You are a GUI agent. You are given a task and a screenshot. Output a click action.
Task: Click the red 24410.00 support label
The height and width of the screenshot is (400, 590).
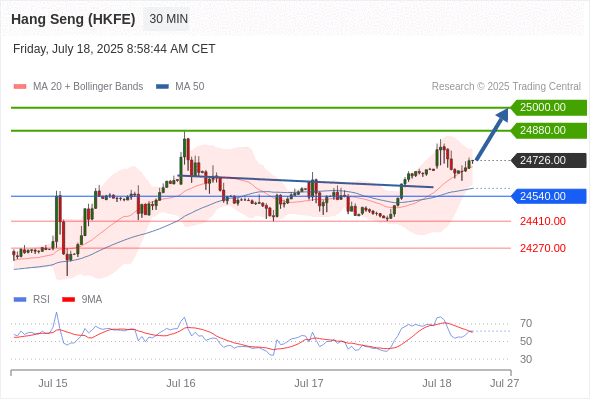543,221
